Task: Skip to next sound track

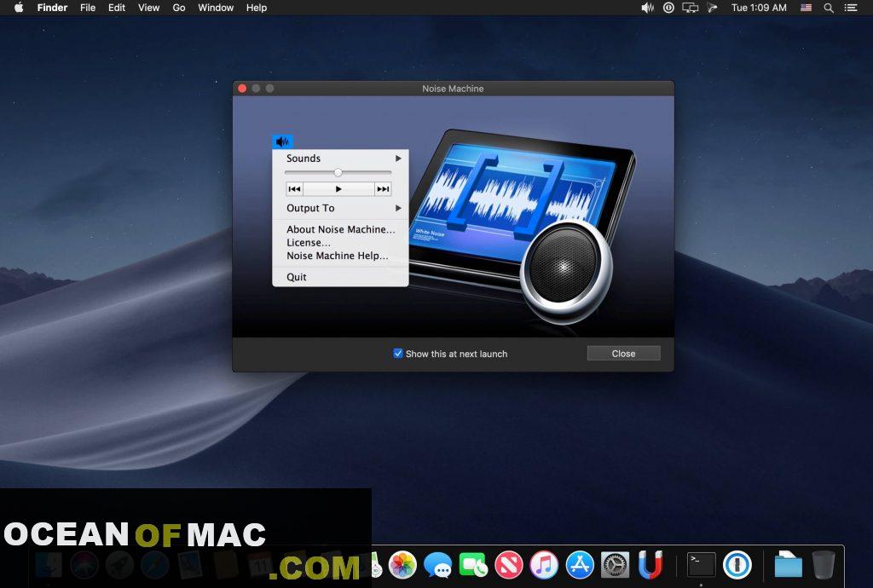Action: [383, 189]
